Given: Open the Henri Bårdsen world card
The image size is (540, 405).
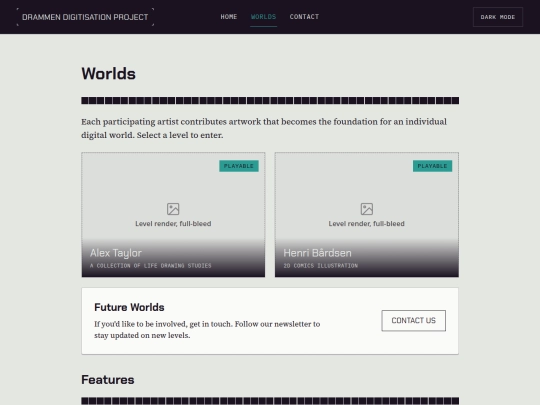Looking at the screenshot, I should [367, 215].
